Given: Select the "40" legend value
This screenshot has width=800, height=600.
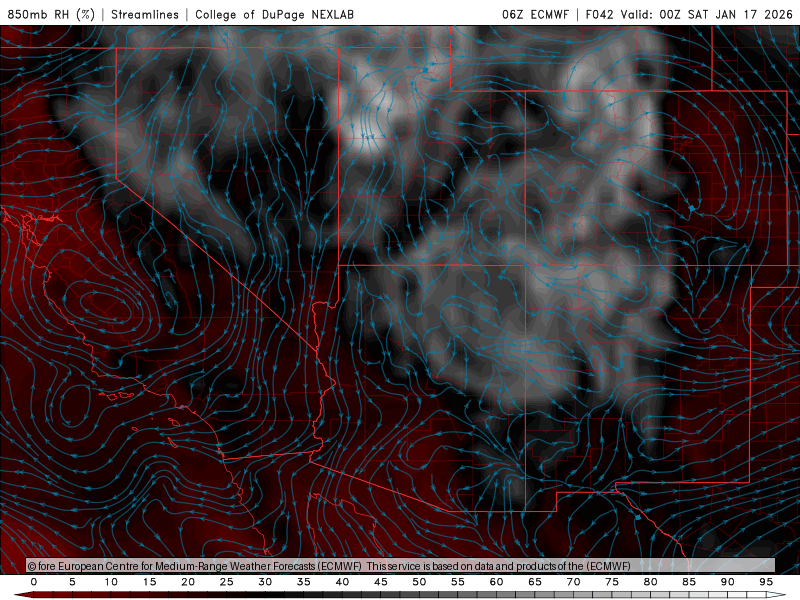Looking at the screenshot, I should tap(342, 582).
